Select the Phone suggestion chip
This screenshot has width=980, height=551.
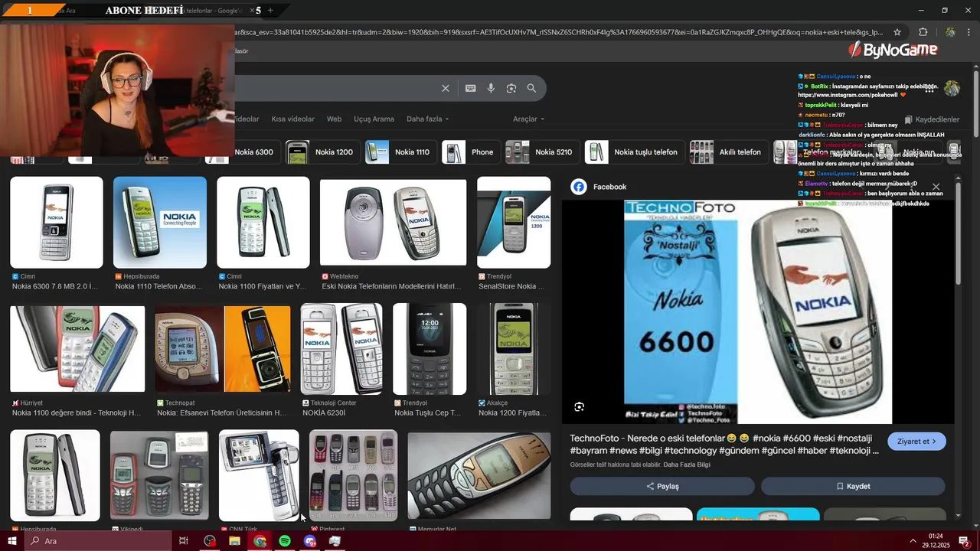(x=472, y=152)
